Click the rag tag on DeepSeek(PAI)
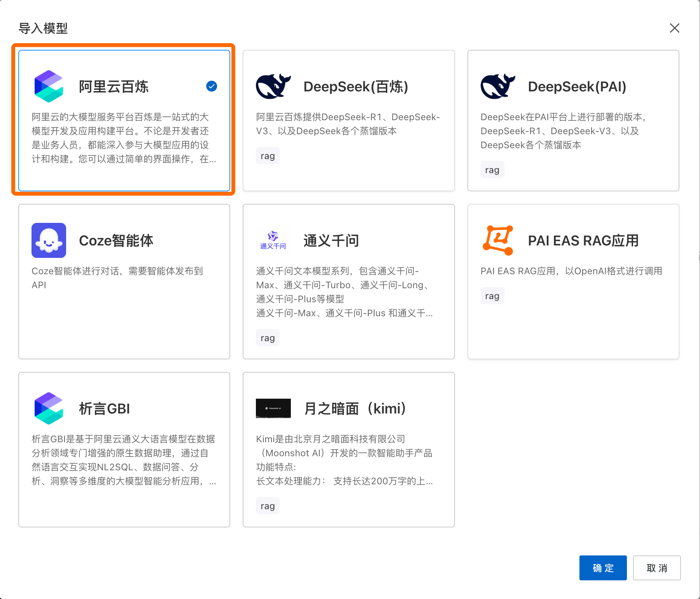This screenshot has width=700, height=599. (492, 170)
